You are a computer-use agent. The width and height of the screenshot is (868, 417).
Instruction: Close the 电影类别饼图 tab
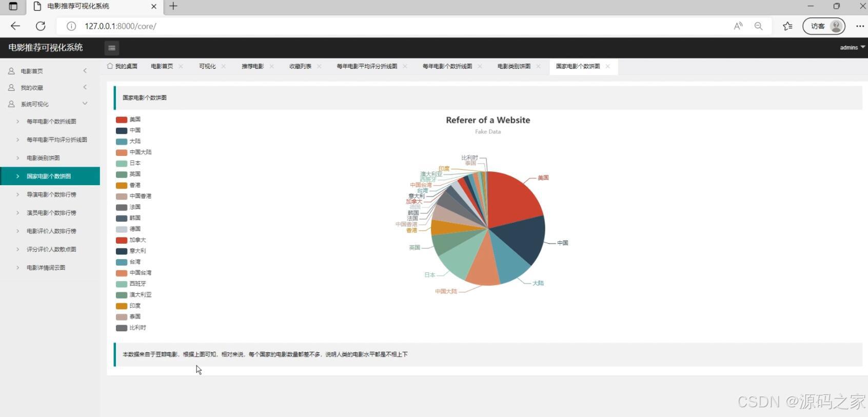[538, 66]
